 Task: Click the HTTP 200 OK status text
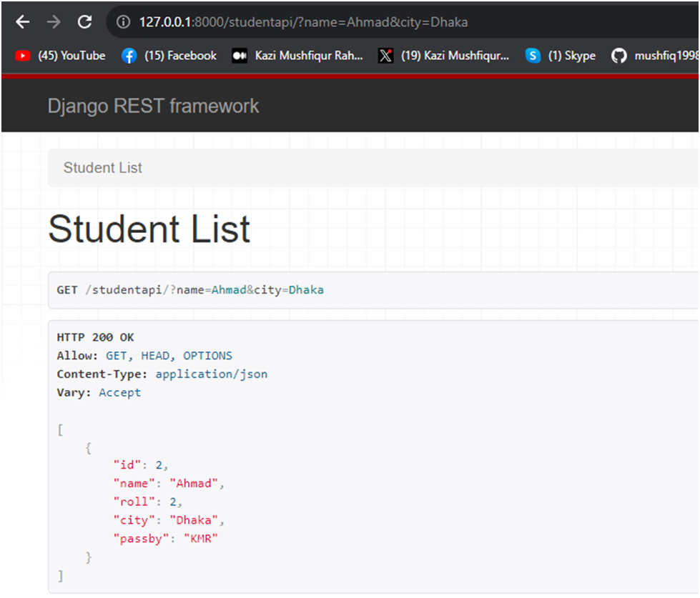[95, 337]
